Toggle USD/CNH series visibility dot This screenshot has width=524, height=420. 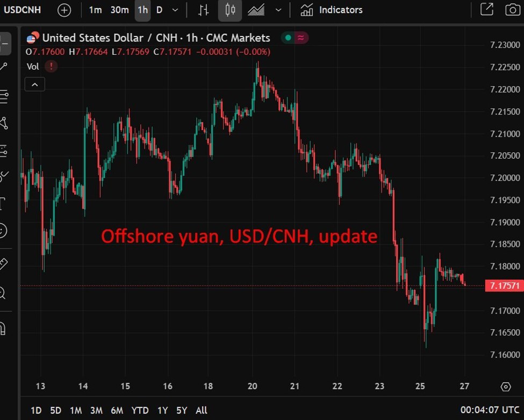288,38
